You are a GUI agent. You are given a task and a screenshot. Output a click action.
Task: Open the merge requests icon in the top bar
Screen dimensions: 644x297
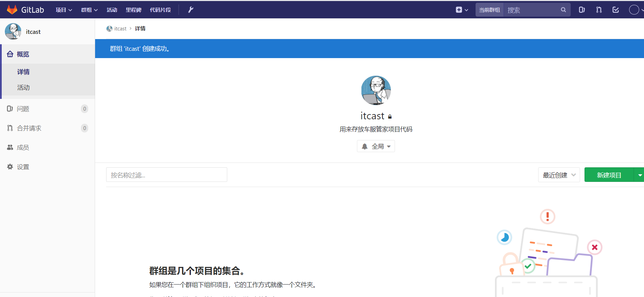599,10
